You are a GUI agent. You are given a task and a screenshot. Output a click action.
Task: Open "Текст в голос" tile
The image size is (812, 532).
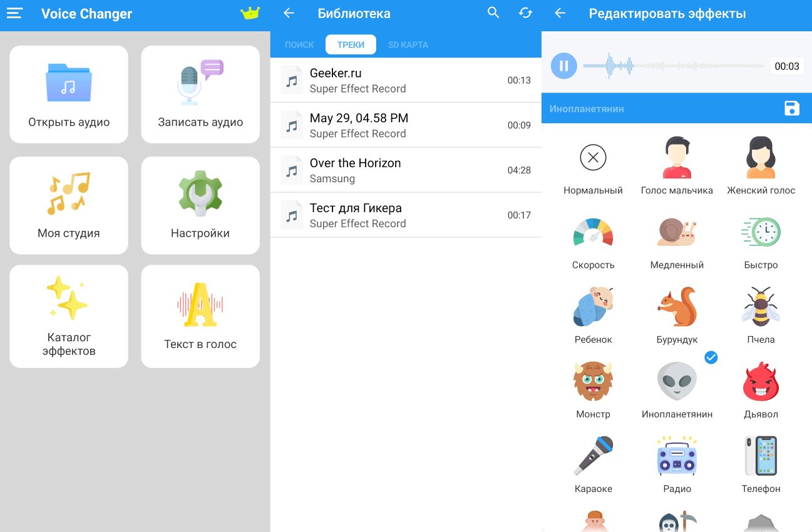coord(200,316)
